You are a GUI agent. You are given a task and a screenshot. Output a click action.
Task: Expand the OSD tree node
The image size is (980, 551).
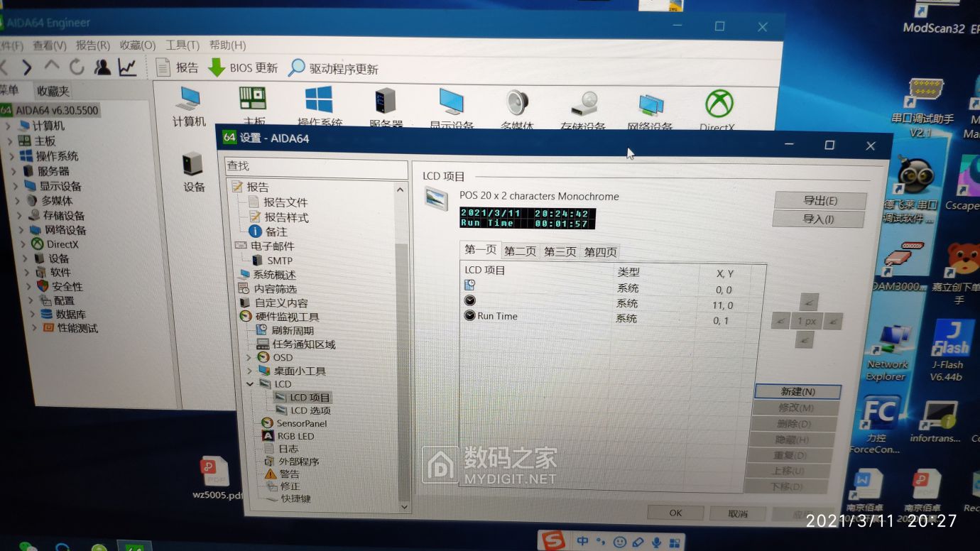click(x=249, y=357)
